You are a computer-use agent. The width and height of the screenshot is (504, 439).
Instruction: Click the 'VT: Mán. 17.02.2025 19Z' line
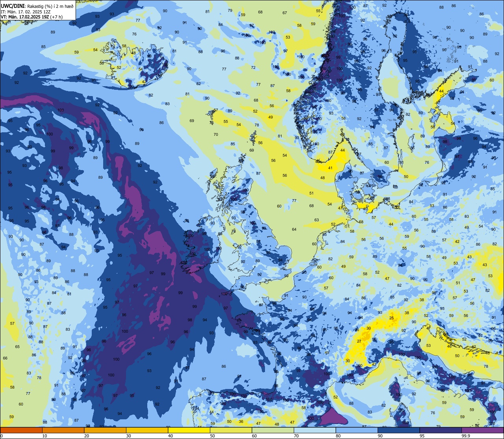pyautogui.click(x=24, y=17)
